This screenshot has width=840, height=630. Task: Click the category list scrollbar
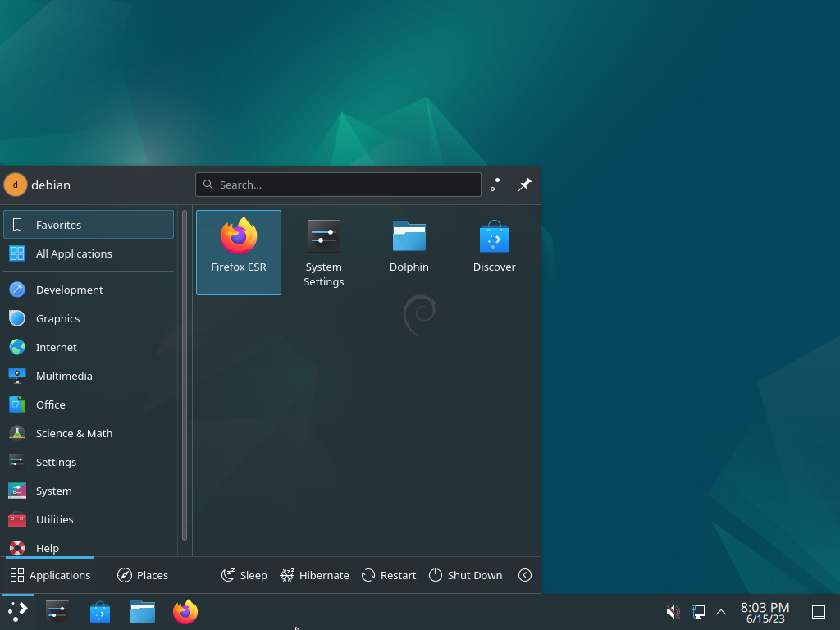click(x=185, y=375)
